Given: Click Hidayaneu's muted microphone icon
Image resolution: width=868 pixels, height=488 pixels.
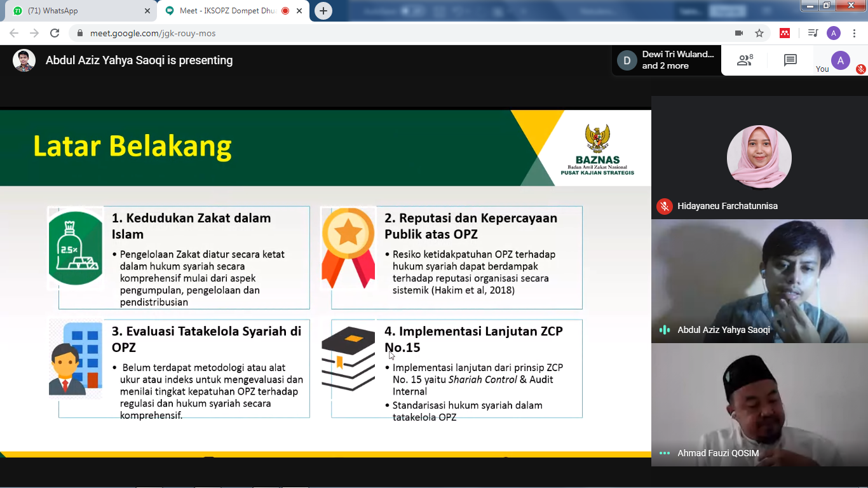Looking at the screenshot, I should pos(665,206).
